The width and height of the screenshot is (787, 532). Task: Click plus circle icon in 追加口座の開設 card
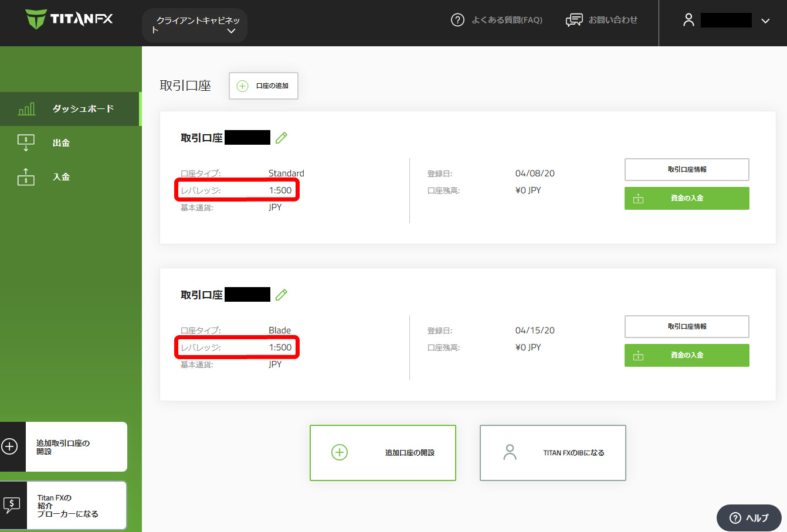(340, 452)
